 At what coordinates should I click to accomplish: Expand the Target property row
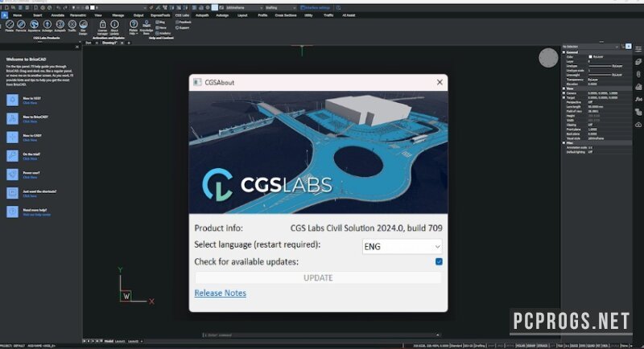[564, 97]
